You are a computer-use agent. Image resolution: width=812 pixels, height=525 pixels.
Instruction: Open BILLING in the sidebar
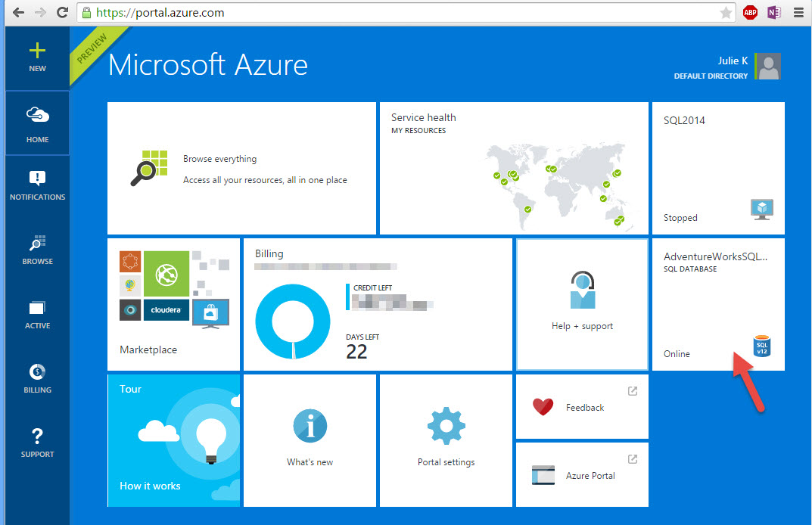coord(37,378)
